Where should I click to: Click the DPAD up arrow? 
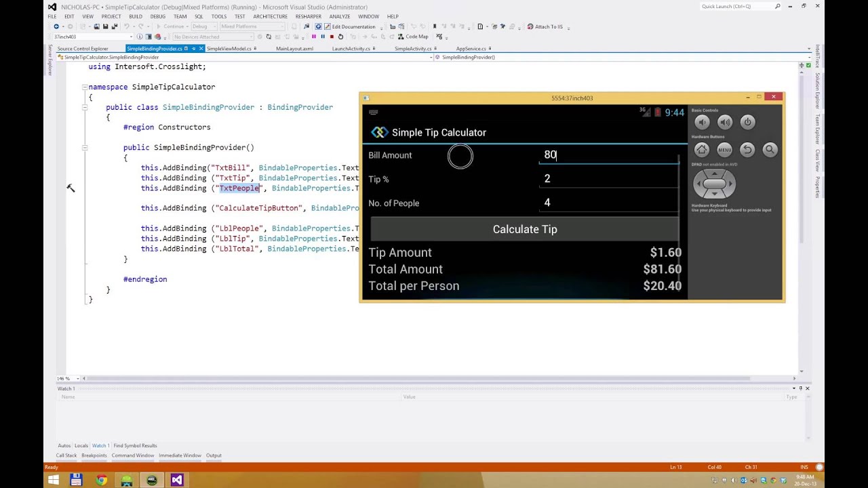coord(714,174)
